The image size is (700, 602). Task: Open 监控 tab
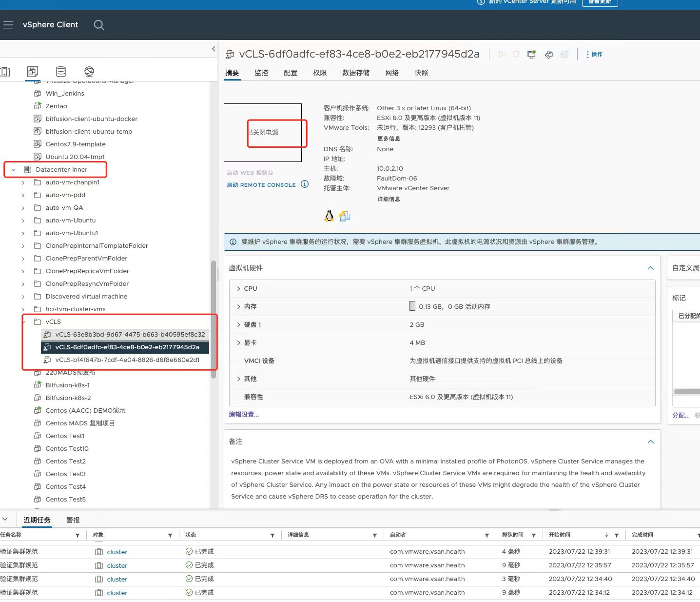pyautogui.click(x=261, y=73)
